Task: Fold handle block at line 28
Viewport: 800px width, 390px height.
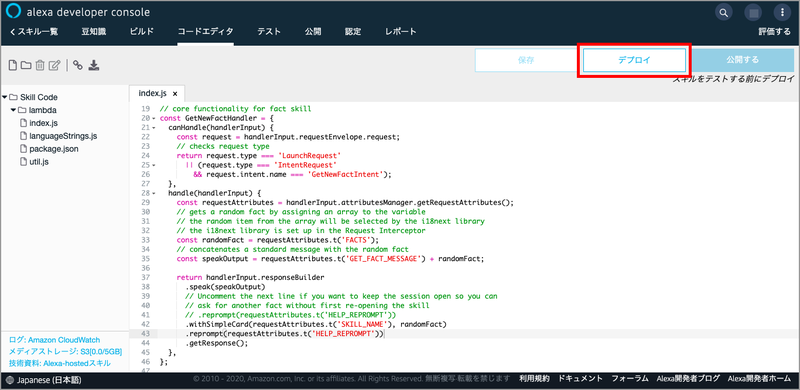Action: (x=154, y=193)
